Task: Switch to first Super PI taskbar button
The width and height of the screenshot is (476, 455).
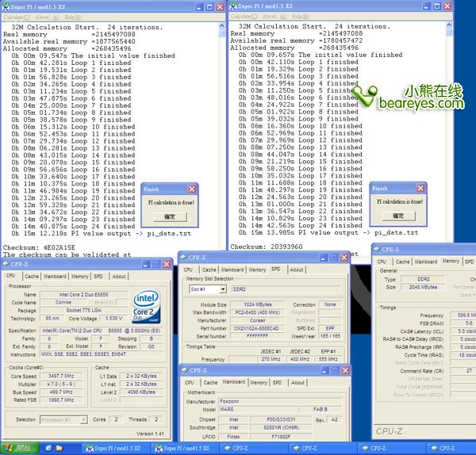Action: [116, 448]
